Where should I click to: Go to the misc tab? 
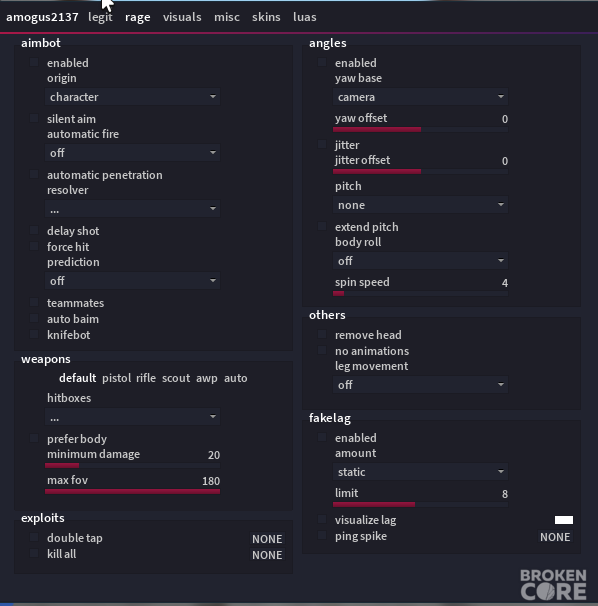pyautogui.click(x=227, y=17)
